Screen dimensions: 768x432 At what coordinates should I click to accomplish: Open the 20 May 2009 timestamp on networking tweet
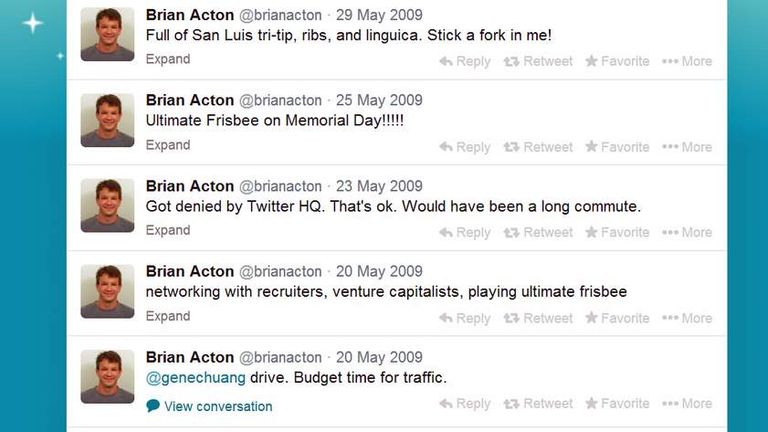point(379,271)
